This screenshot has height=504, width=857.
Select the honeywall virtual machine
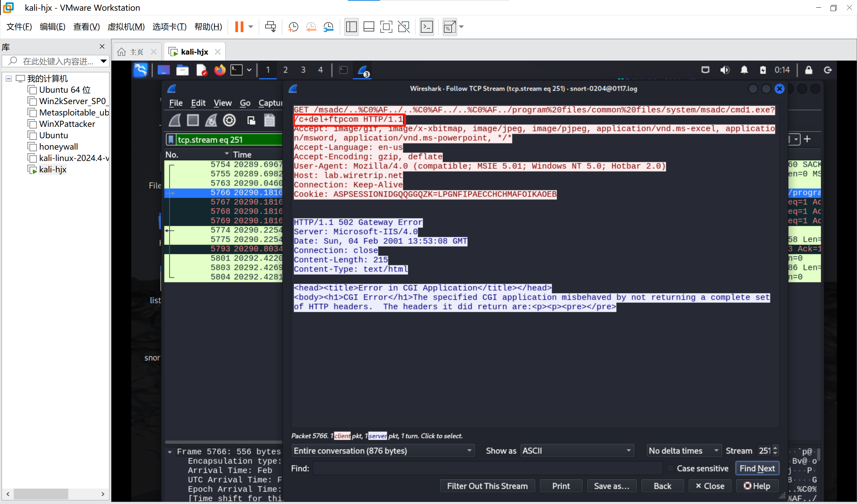[x=59, y=147]
